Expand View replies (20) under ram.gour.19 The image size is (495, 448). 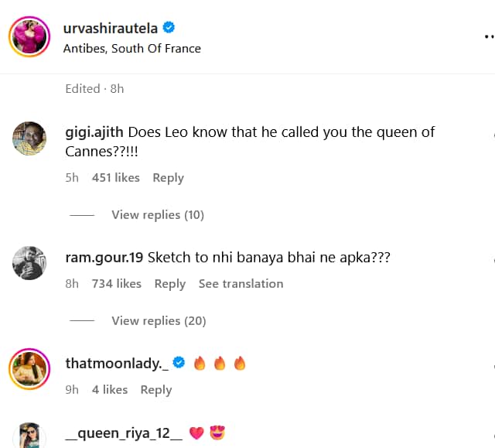click(x=157, y=320)
